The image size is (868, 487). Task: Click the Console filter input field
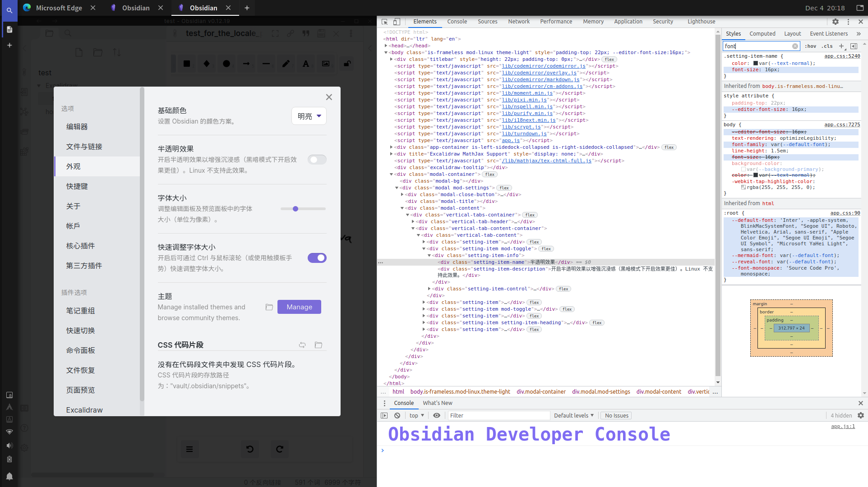tap(496, 415)
